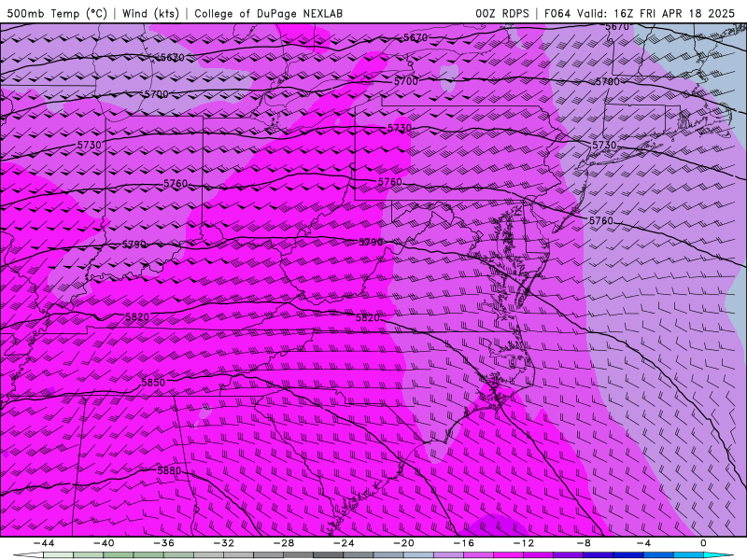This screenshot has height=560, width=747.
Task: Click the -24 color bar tick label
Action: (344, 543)
